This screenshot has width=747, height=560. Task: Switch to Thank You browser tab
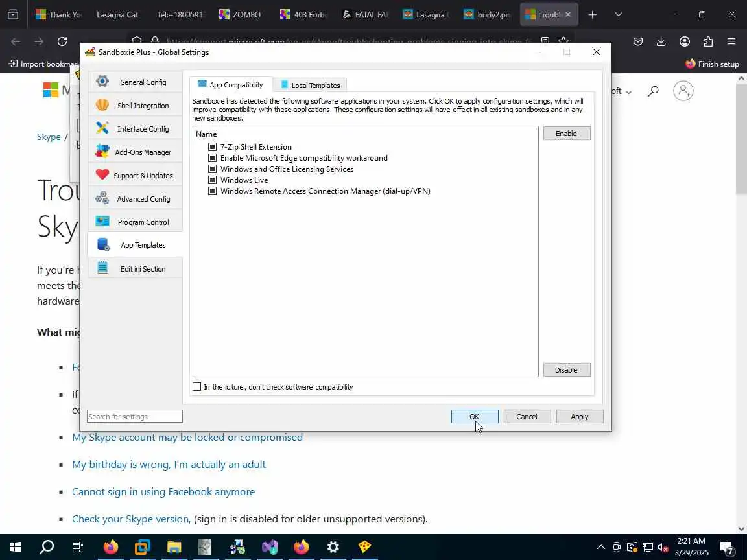(59, 15)
